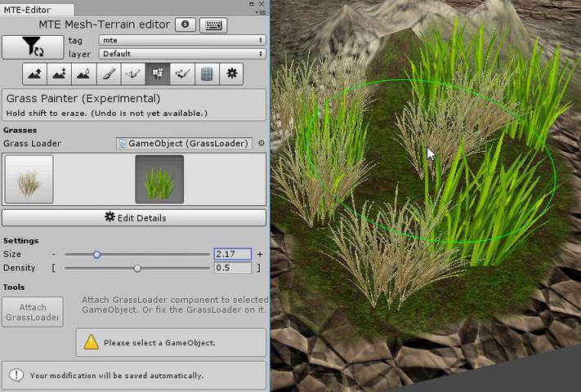Open the tag dropdown showing mte
This screenshot has height=392, width=581.
181,40
